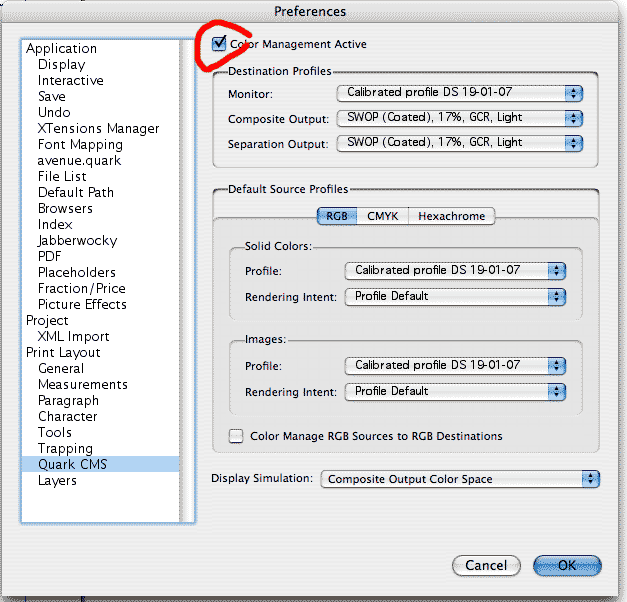Select Browsers preferences

(101, 208)
